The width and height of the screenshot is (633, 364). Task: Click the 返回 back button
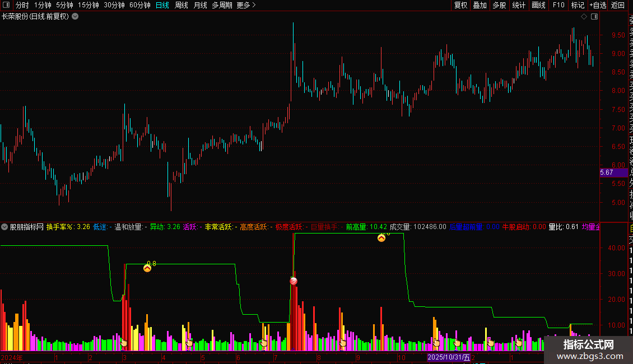(x=618, y=5)
